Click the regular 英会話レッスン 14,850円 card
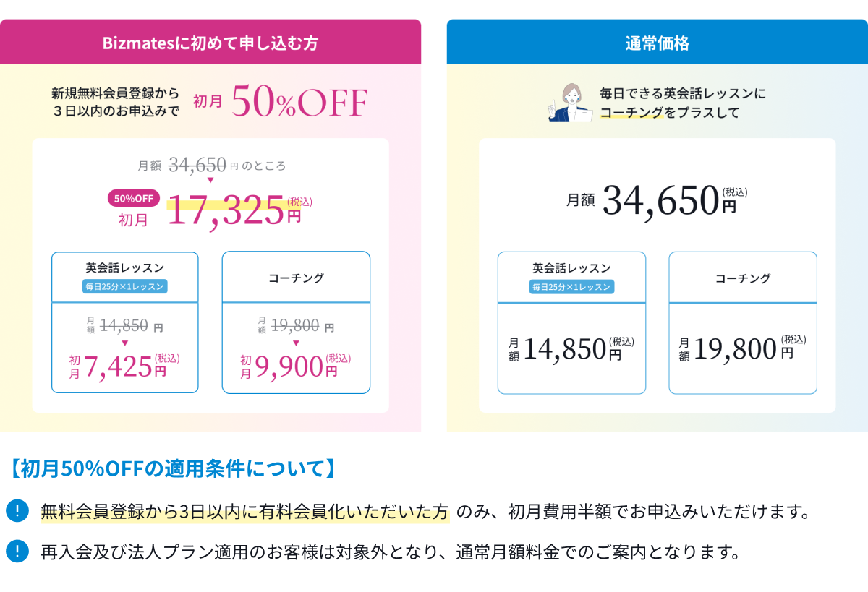 coord(571,323)
